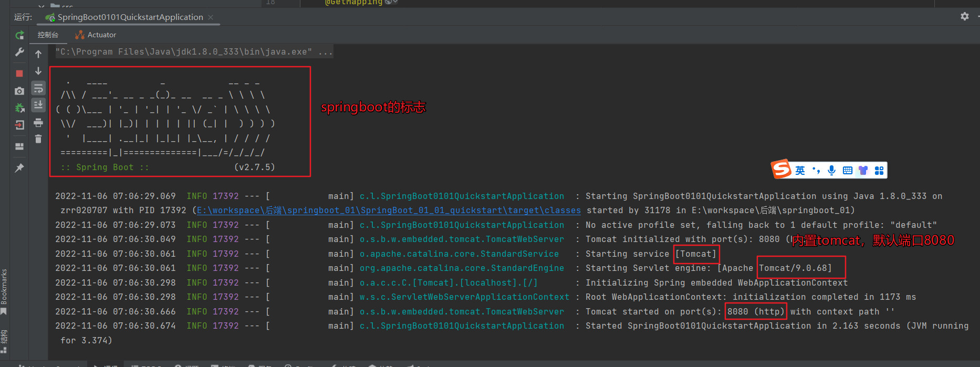Click the Sogou input method logo
This screenshot has width=980, height=367.
(x=781, y=169)
